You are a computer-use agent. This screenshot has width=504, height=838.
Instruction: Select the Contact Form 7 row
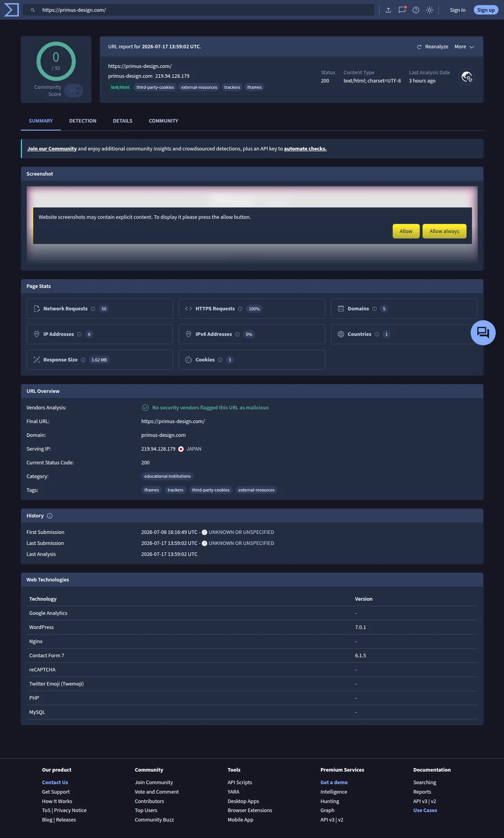252,656
